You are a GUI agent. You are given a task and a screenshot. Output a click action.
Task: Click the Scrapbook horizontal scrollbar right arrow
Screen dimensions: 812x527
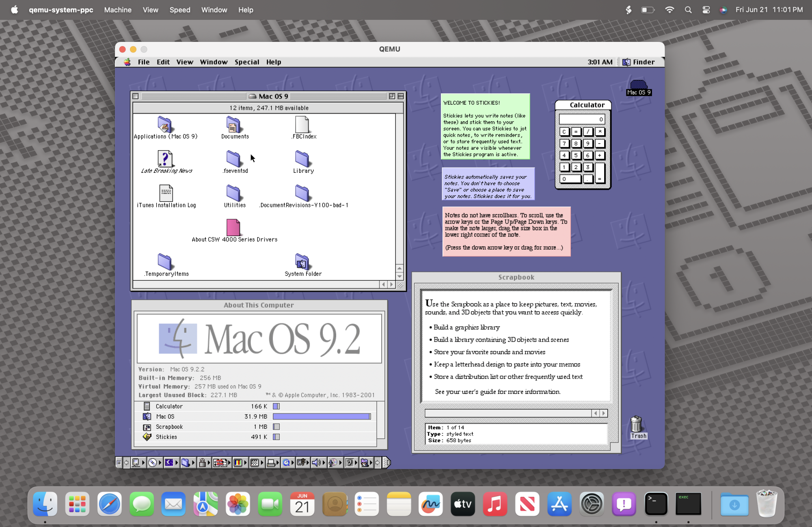click(x=604, y=413)
